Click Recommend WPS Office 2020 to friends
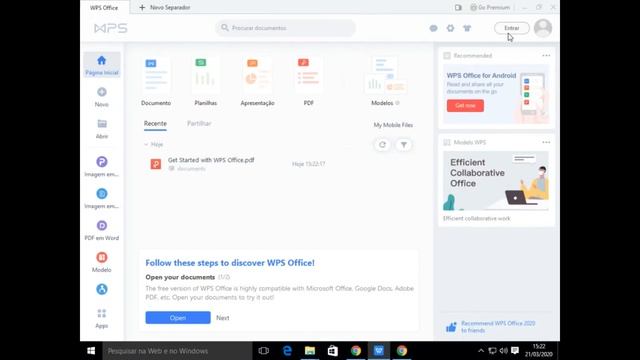The height and width of the screenshot is (360, 640). (x=498, y=327)
